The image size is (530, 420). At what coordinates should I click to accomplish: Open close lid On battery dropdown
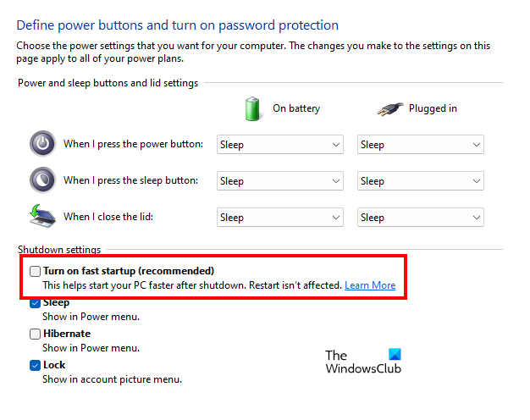pyautogui.click(x=280, y=218)
